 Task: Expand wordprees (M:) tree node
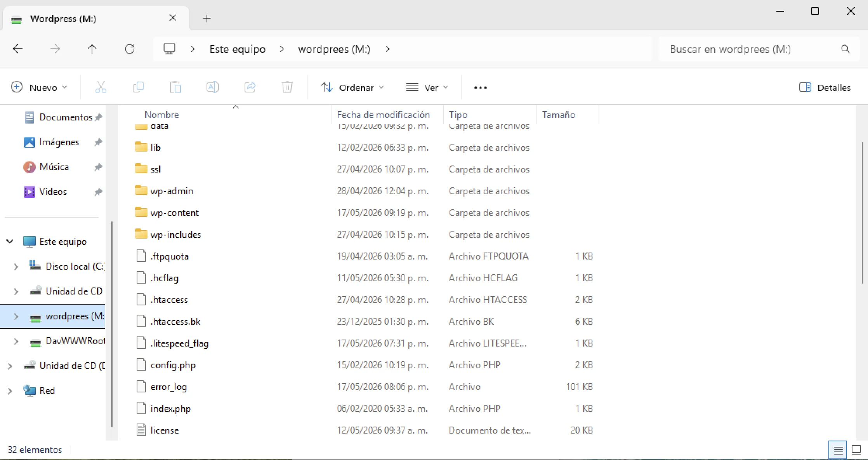[x=16, y=316]
